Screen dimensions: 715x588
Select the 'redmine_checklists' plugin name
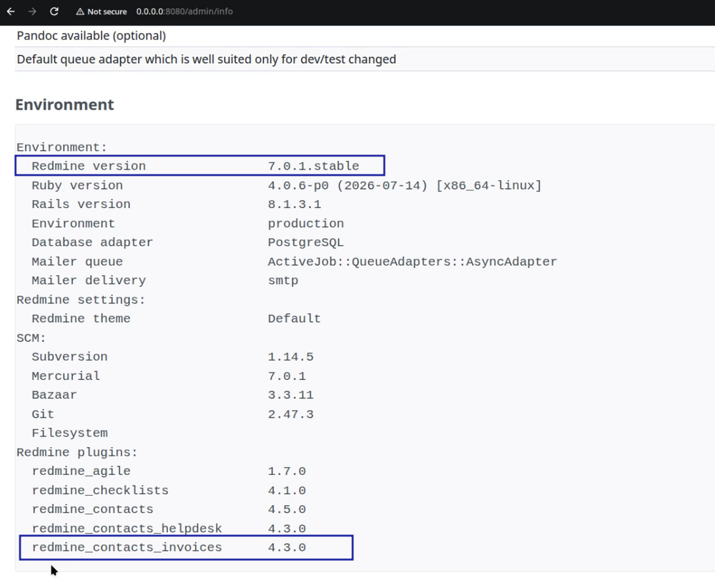coord(100,491)
